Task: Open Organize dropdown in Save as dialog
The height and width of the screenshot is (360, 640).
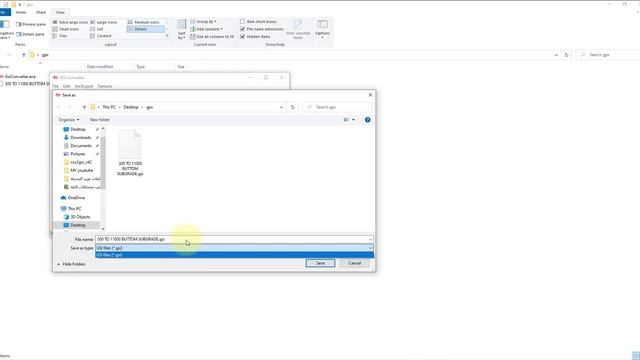Action: pyautogui.click(x=69, y=120)
